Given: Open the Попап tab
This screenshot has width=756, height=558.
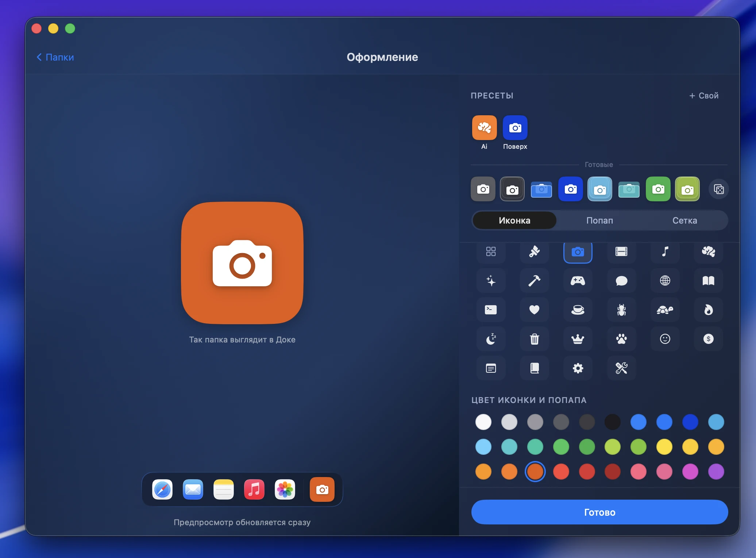Looking at the screenshot, I should 599,220.
